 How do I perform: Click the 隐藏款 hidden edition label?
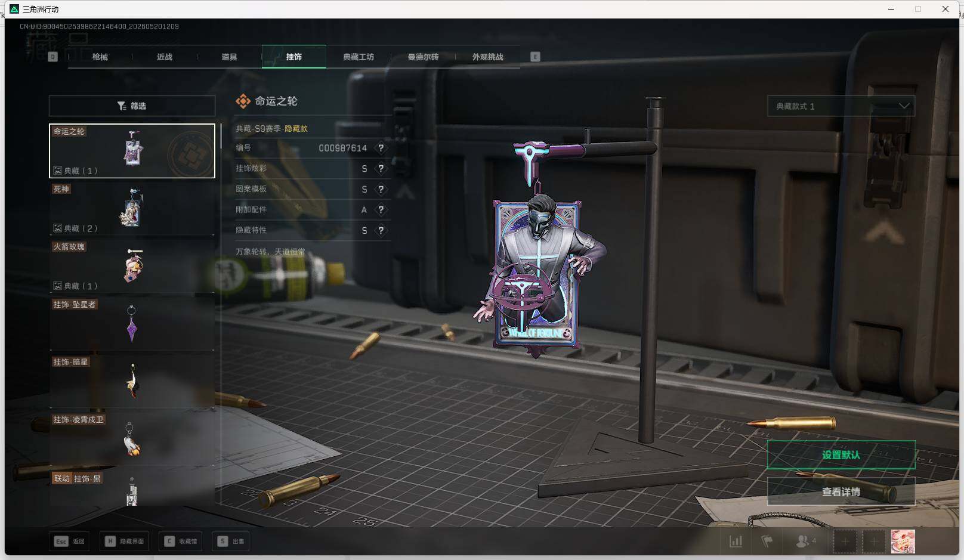(x=296, y=129)
